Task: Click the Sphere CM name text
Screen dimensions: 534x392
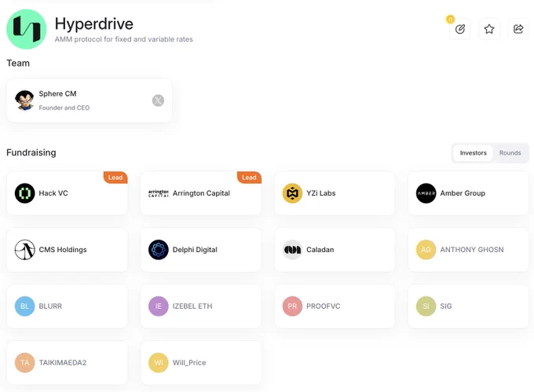Action: pyautogui.click(x=57, y=93)
